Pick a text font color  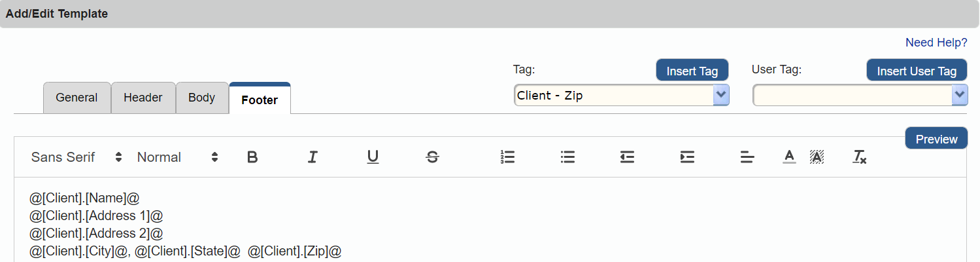pyautogui.click(x=789, y=157)
